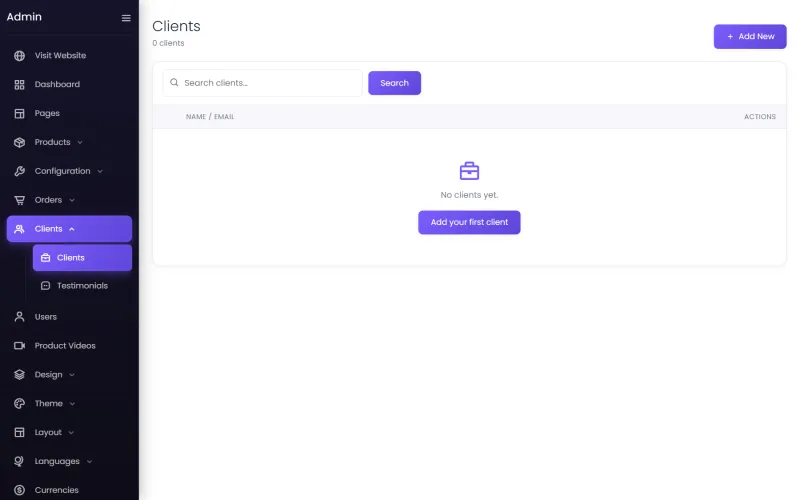Image resolution: width=800 pixels, height=500 pixels.
Task: Open Product Videos in sidebar
Action: [x=69, y=346]
